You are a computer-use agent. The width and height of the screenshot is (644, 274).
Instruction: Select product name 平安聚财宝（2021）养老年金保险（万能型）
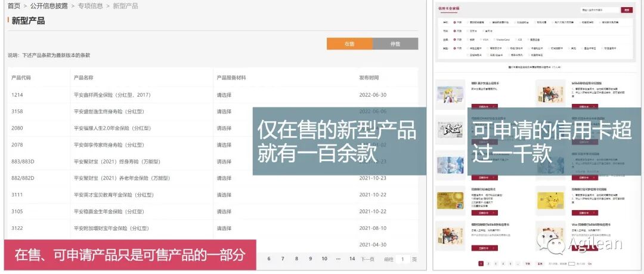click(x=122, y=178)
